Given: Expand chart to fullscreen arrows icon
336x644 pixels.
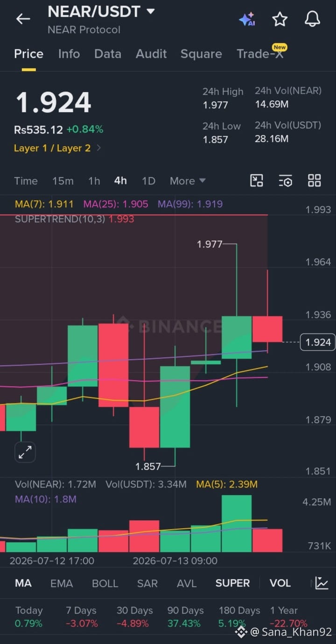Looking at the screenshot, I should (25, 452).
